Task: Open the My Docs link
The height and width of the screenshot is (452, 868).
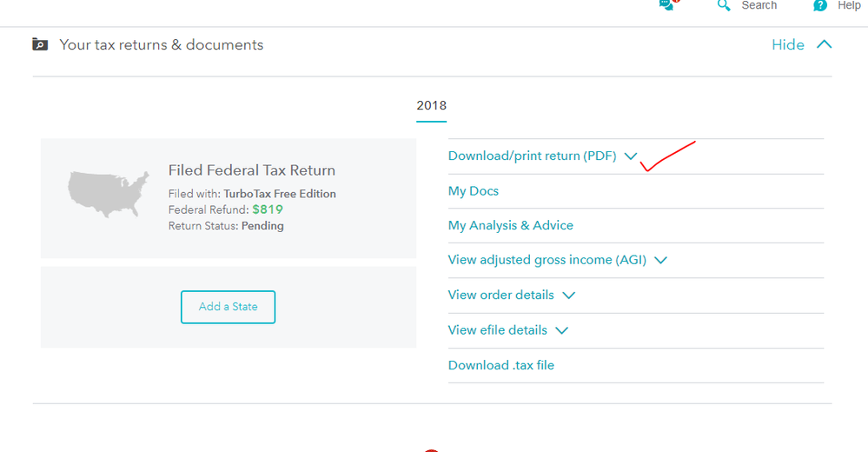Action: (x=474, y=191)
